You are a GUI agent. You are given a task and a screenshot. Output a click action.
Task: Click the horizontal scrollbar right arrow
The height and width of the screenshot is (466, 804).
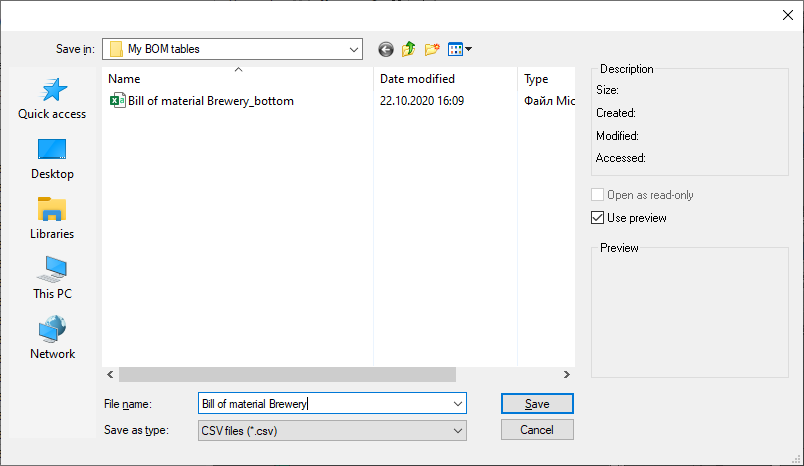tap(567, 375)
